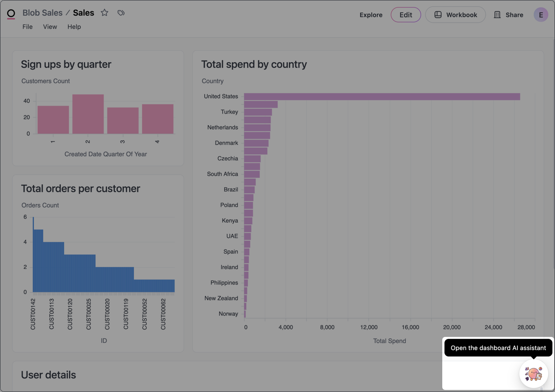Click the User details section heading
Viewport: 555px width, 392px height.
point(48,375)
